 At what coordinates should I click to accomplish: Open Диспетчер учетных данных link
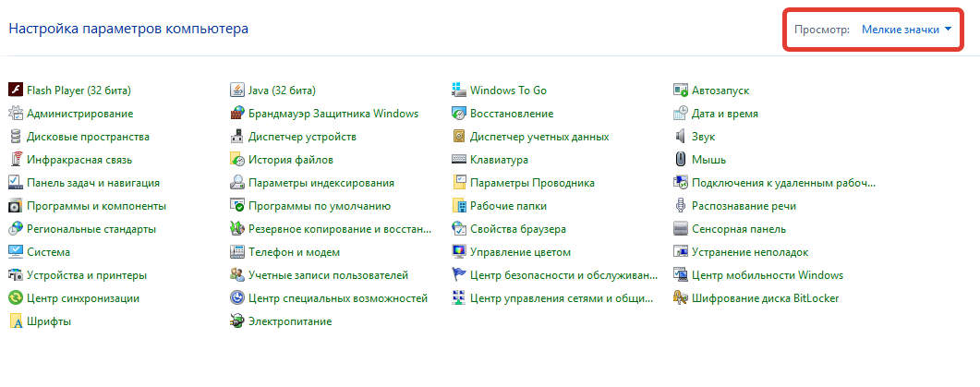point(539,137)
